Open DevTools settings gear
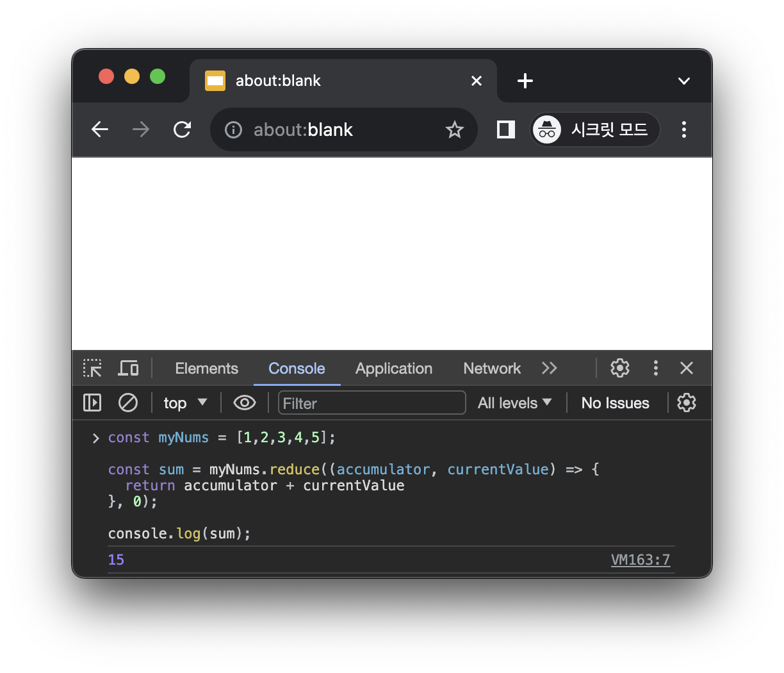 coord(620,368)
